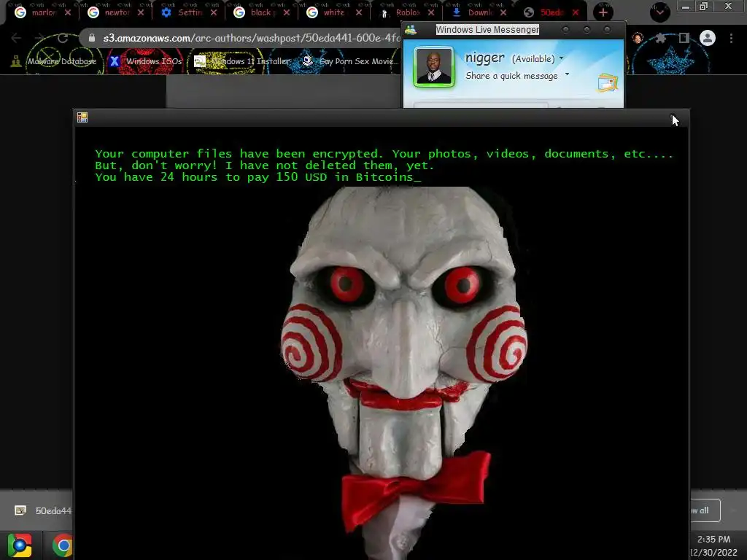The height and width of the screenshot is (560, 747).
Task: Expand the tab search chevron
Action: (659, 12)
